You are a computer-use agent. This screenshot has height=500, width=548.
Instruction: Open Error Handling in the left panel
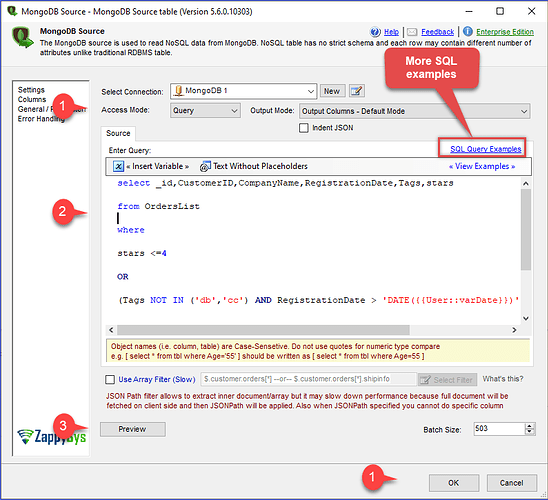tap(41, 119)
